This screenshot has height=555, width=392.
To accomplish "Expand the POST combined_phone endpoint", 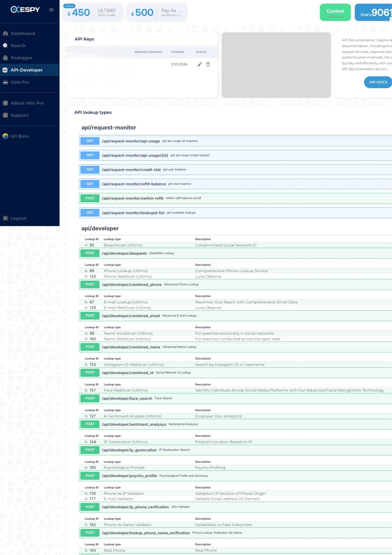I will 235,285.
